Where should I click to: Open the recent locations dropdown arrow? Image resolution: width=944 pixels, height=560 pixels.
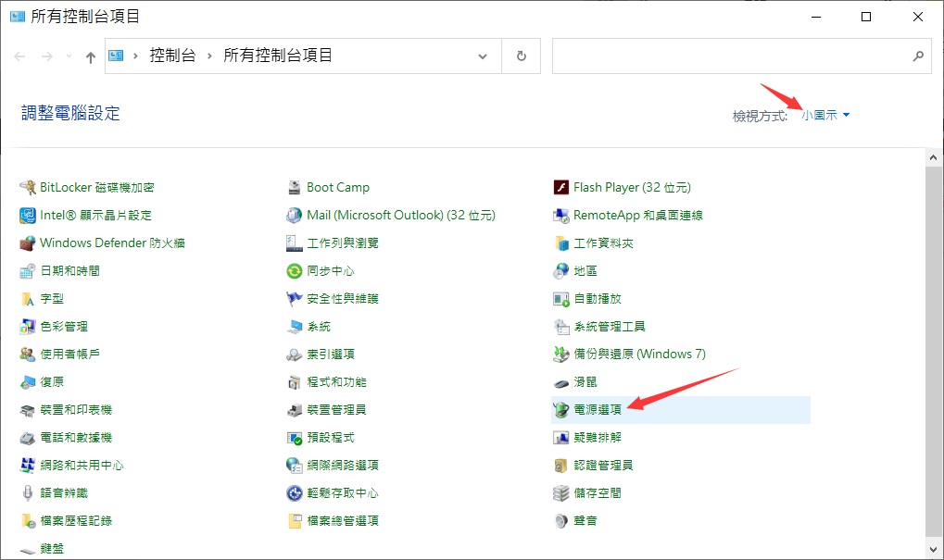69,56
